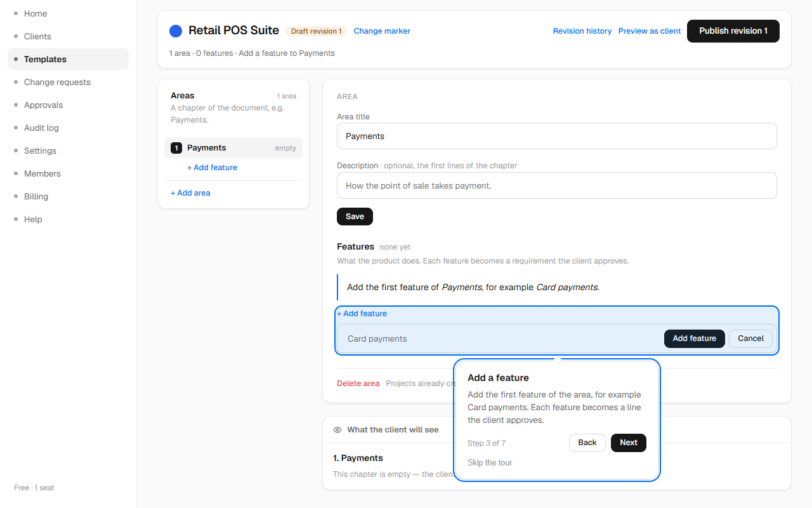812x508 pixels.
Task: Click Retail POS Suite title
Action: tap(233, 30)
